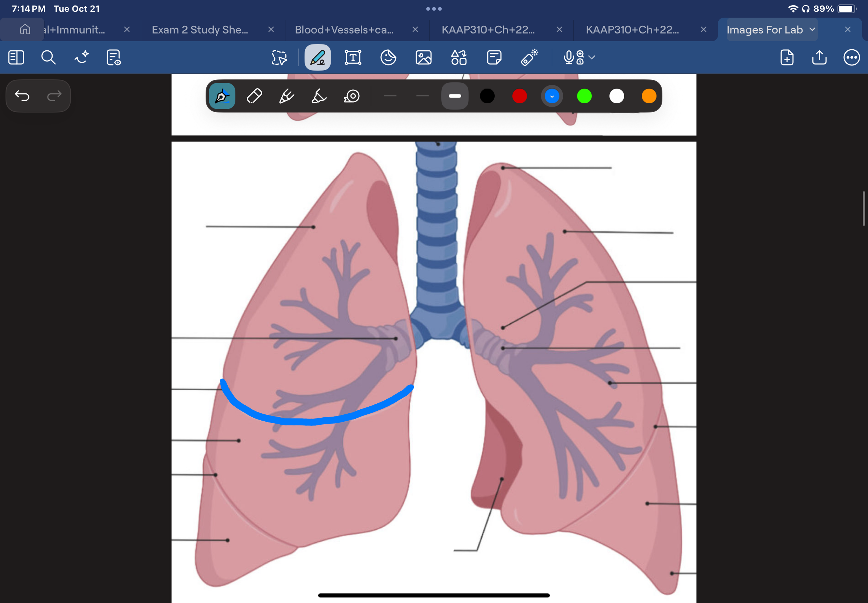Select the Shapes tool
This screenshot has width=868, height=603.
pos(458,57)
